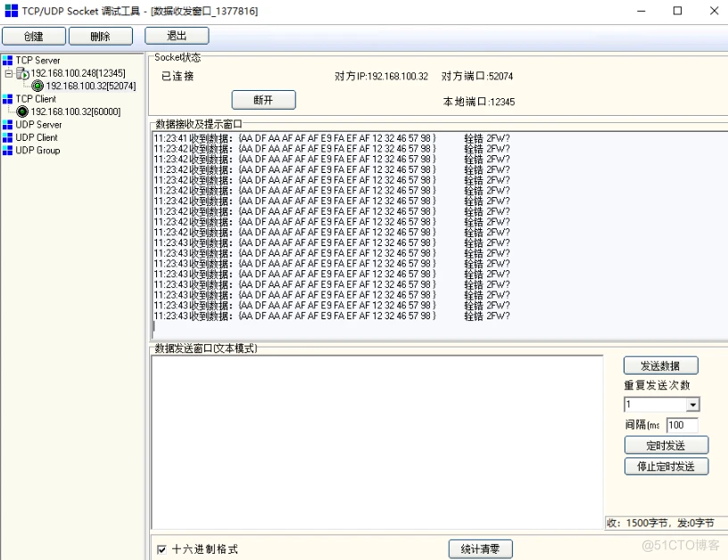Collapse the 192.168.100.248[12345] tree node
This screenshot has width=728, height=560.
(x=7, y=73)
